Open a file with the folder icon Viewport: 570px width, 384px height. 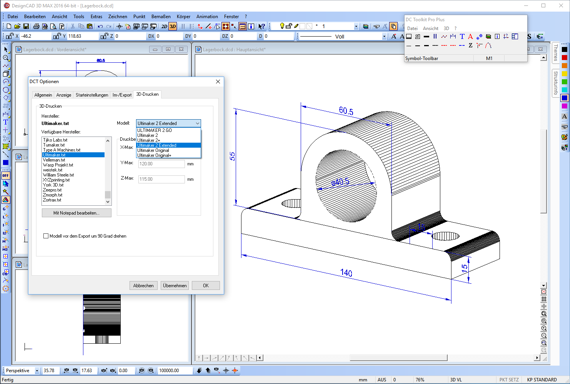click(17, 26)
